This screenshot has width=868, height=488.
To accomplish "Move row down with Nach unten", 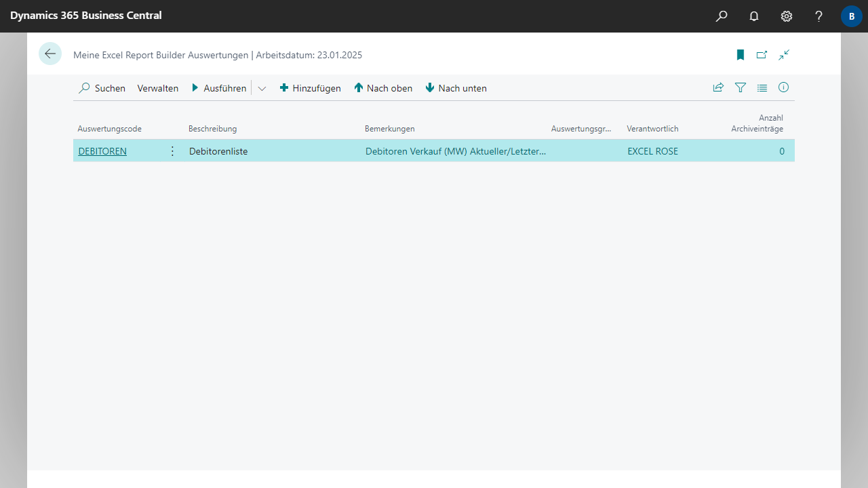I will pyautogui.click(x=456, y=88).
